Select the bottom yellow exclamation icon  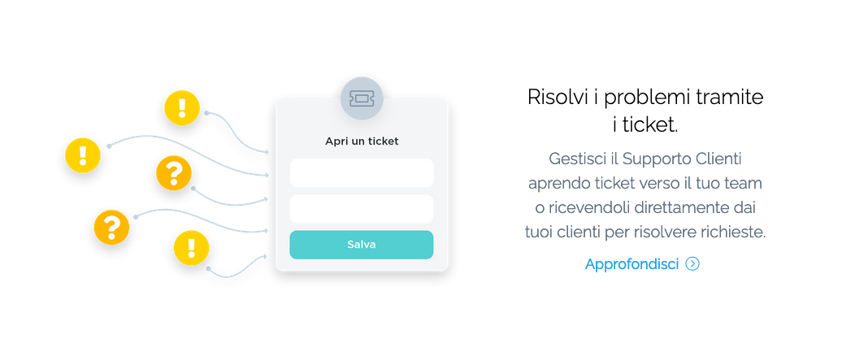pos(192,248)
